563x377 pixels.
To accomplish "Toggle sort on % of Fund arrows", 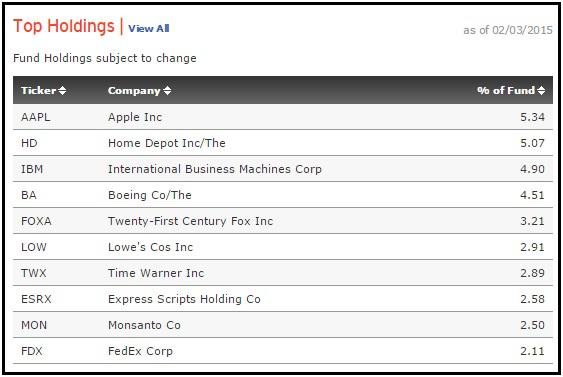I will pyautogui.click(x=541, y=90).
